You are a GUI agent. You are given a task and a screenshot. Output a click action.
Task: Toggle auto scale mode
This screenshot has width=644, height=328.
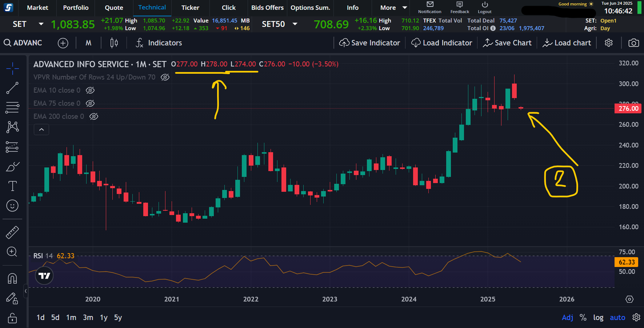click(x=617, y=317)
